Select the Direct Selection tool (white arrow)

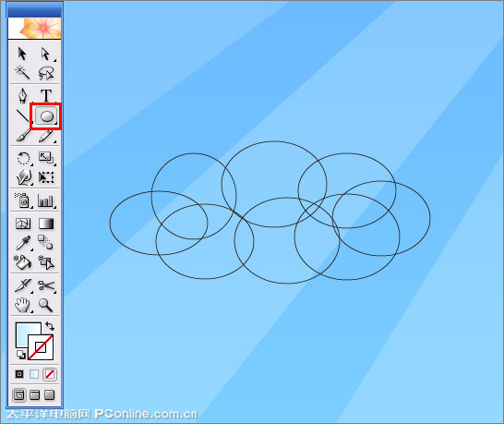[45, 54]
